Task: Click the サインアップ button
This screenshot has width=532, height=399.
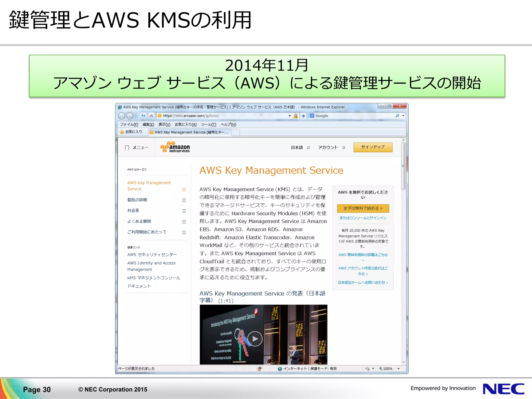Action: (x=373, y=147)
